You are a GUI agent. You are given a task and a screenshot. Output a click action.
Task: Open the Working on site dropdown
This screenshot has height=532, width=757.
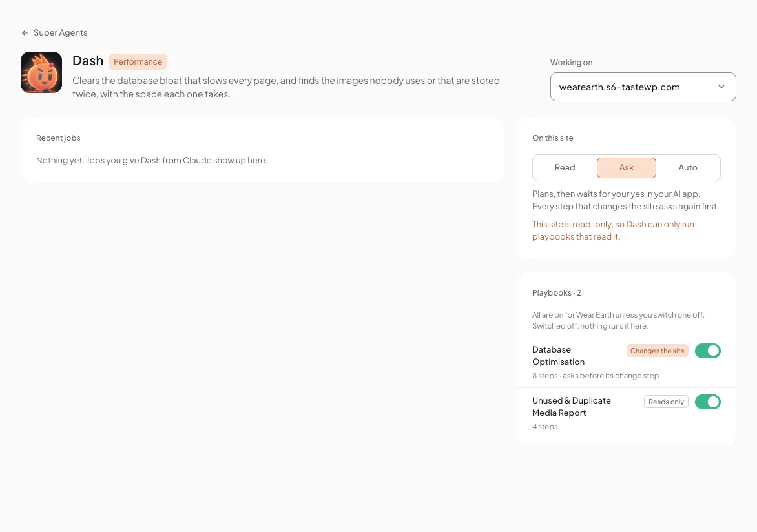tap(643, 87)
